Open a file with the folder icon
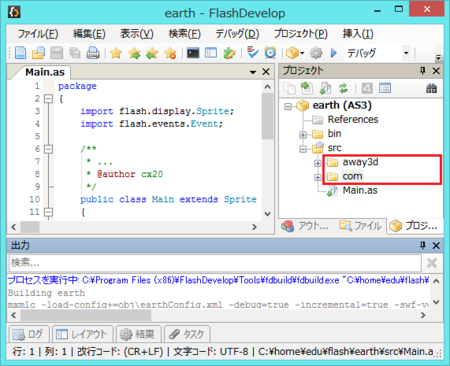The height and width of the screenshot is (366, 450). click(38, 53)
